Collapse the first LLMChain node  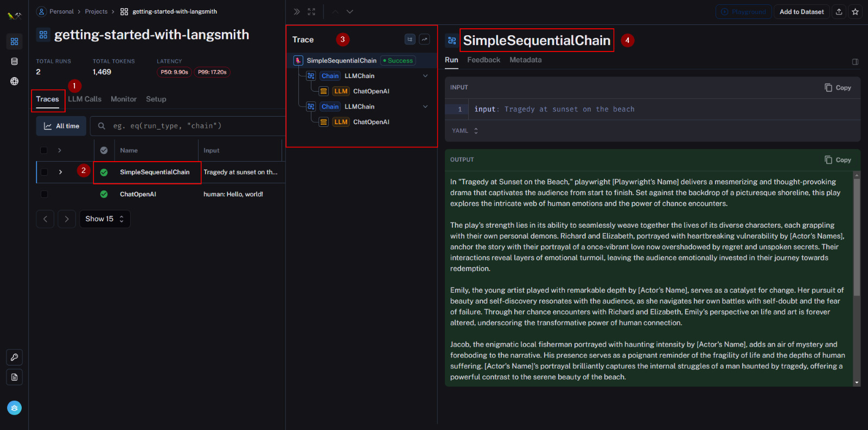(425, 76)
